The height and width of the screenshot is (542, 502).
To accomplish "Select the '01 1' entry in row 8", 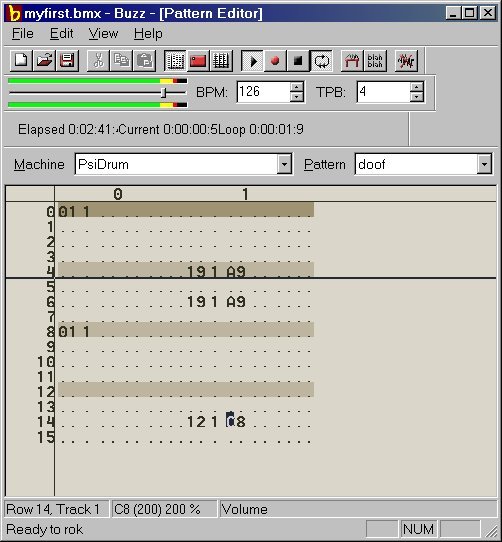I will [x=74, y=332].
